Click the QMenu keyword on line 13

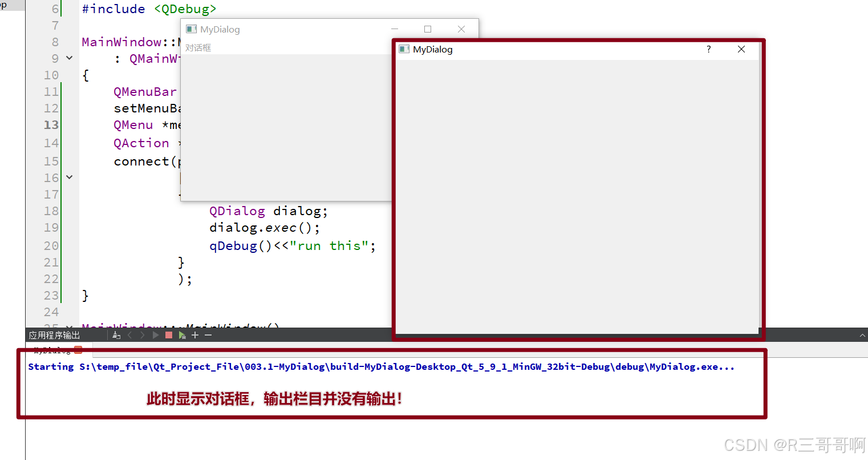tap(133, 125)
